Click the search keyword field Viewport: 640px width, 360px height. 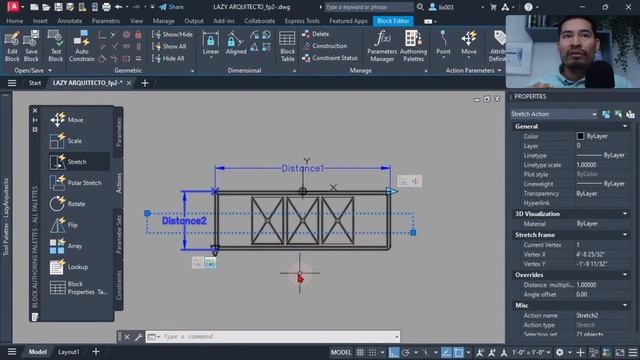pos(369,7)
